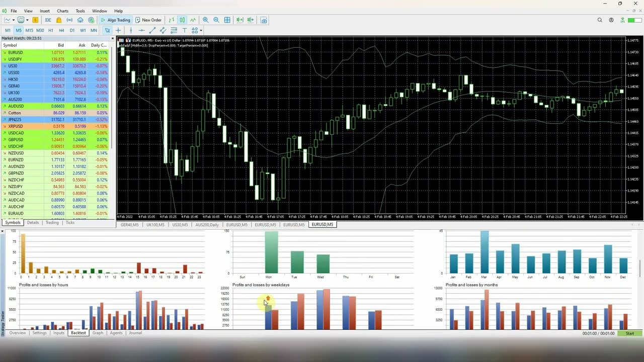Select the standard cursor arrow tool
The image size is (644, 362).
coord(107,31)
